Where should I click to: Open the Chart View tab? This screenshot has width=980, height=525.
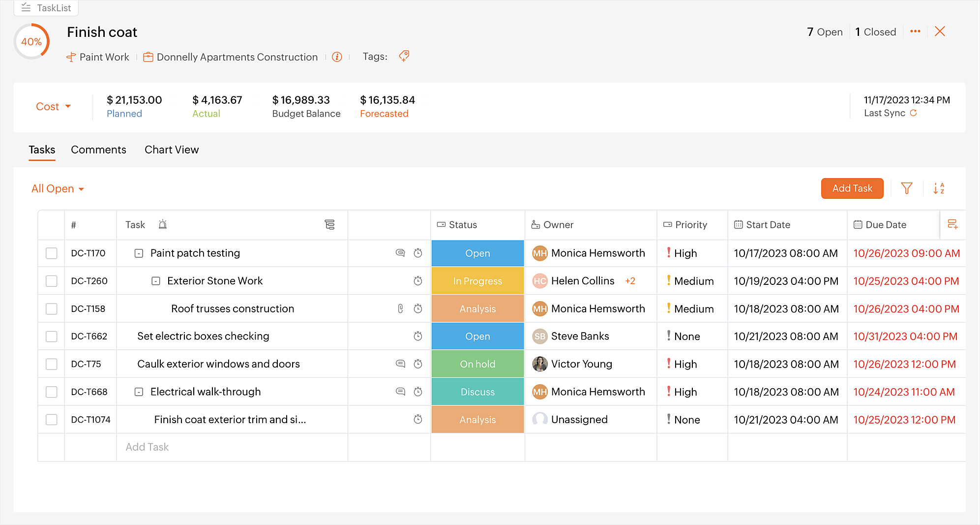pos(172,150)
